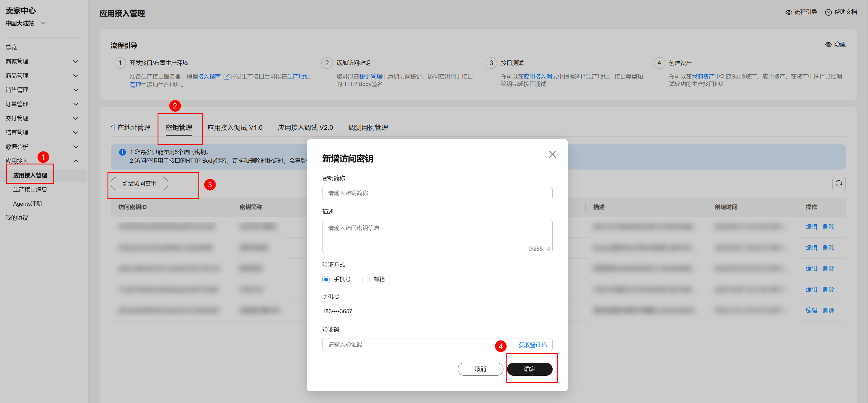The image size is (868, 403).
Task: Switch to the 调测用例管理 tab
Action: 368,127
